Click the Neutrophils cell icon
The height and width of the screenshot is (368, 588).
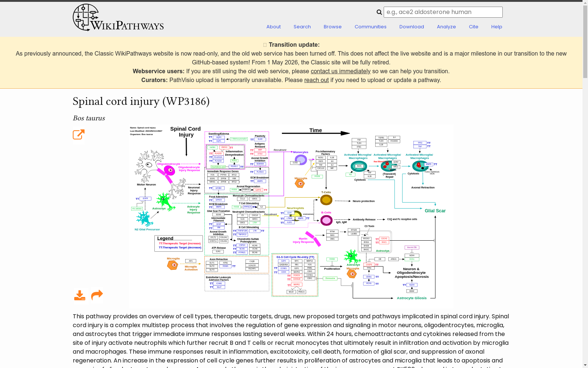[296, 215]
